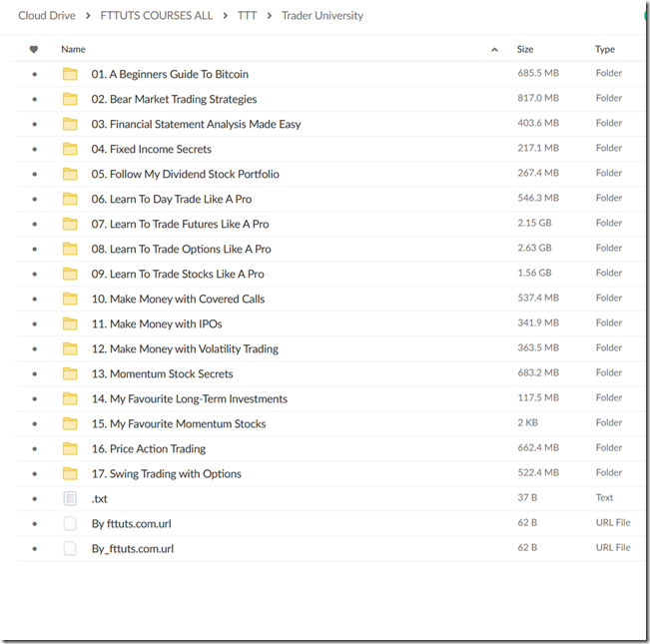
Task: Go to the TTT breadcrumb folder
Action: [247, 16]
